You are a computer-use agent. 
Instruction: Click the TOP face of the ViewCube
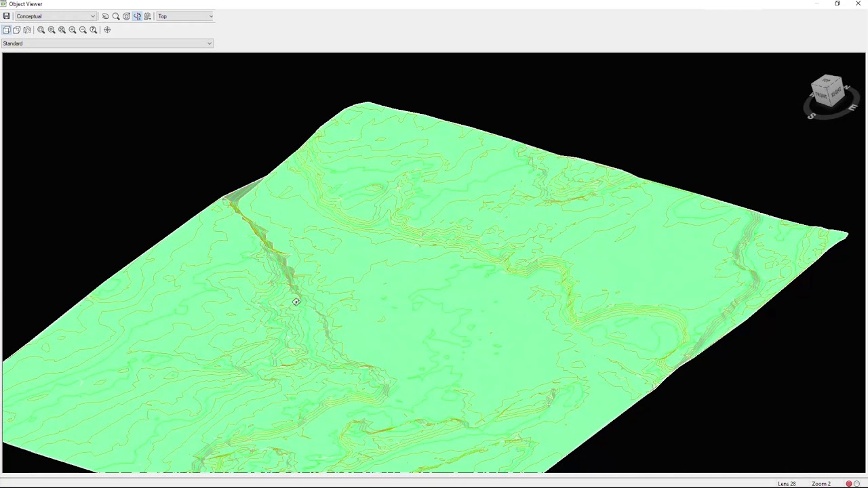click(827, 82)
